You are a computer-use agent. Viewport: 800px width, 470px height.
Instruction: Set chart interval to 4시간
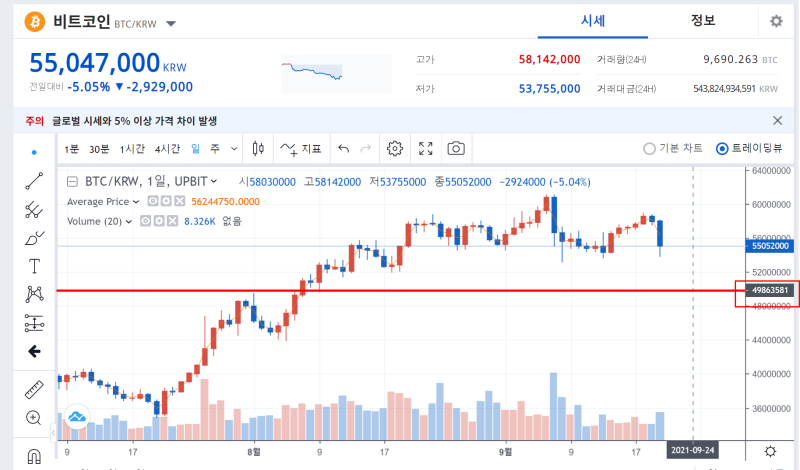pyautogui.click(x=167, y=149)
